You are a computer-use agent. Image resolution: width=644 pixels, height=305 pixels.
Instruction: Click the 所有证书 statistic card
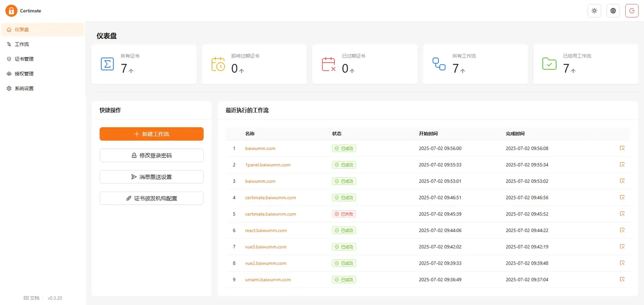[x=144, y=64]
